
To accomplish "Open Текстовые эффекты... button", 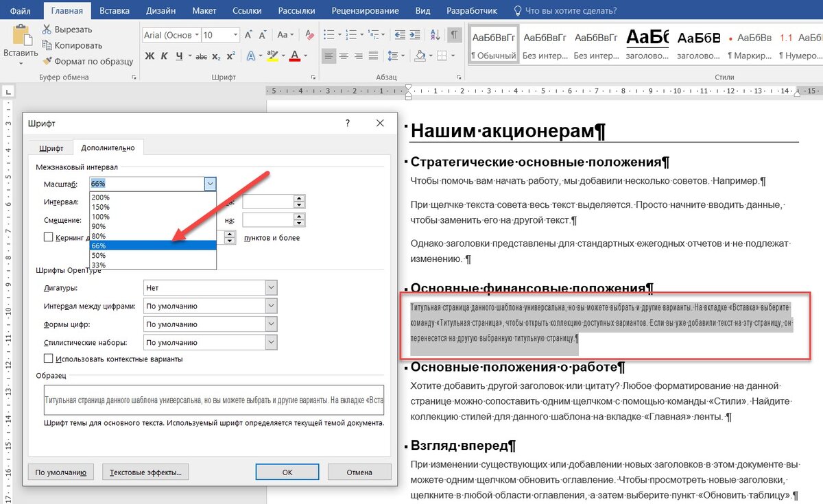I will pos(145,472).
